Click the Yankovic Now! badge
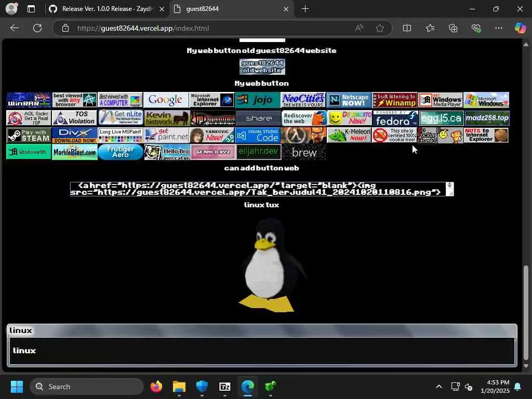Image resolution: width=532 pixels, height=399 pixels. pos(212,135)
